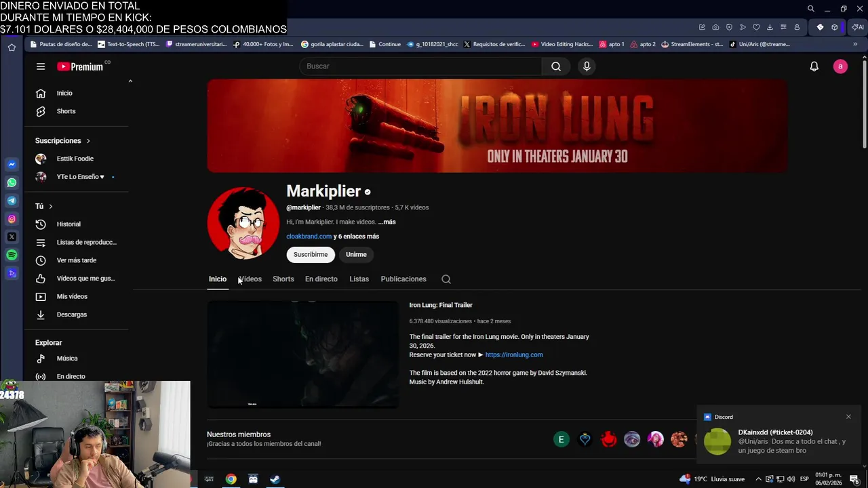
Task: Open Estiik Foodie subscription
Action: [x=76, y=159]
